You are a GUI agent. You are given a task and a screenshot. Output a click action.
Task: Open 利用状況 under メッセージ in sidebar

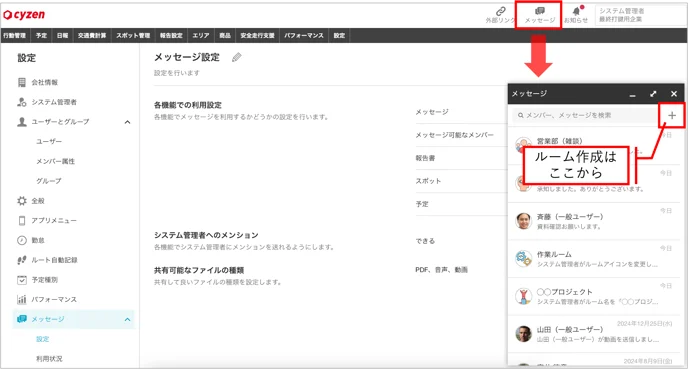click(x=49, y=359)
